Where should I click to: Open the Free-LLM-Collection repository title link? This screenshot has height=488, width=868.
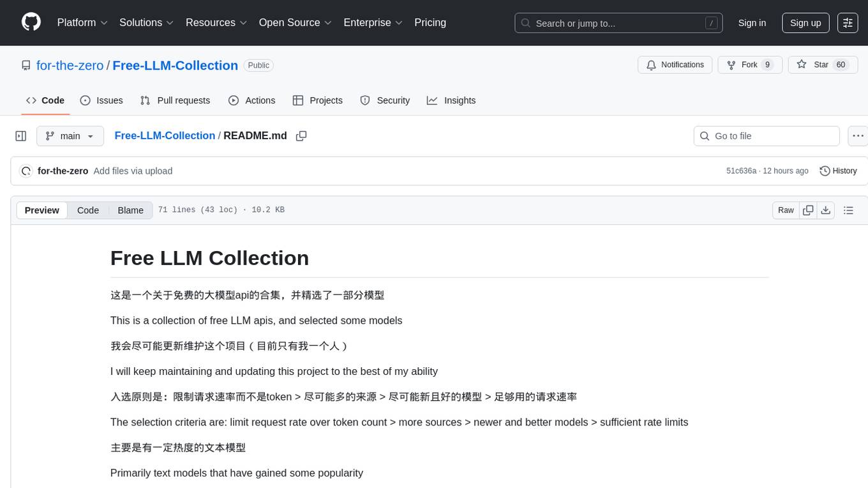pyautogui.click(x=175, y=65)
